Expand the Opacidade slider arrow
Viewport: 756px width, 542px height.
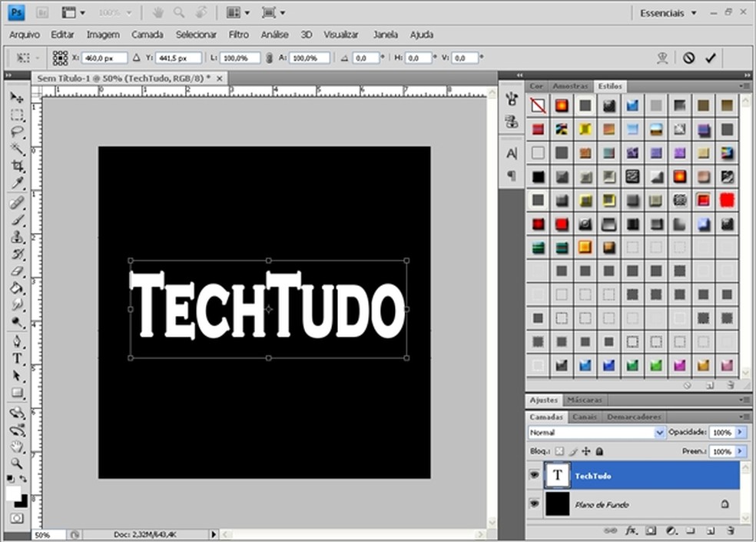point(741,433)
